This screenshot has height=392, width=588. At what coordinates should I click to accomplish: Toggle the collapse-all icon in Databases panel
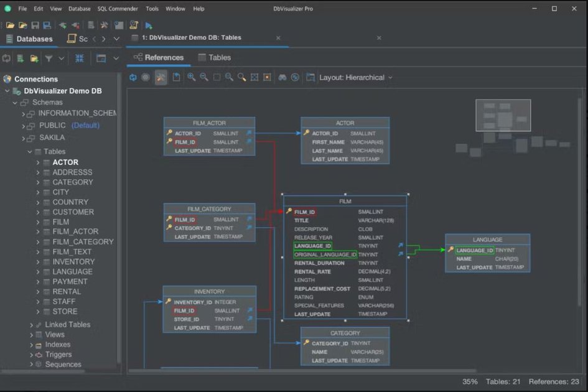click(x=79, y=57)
